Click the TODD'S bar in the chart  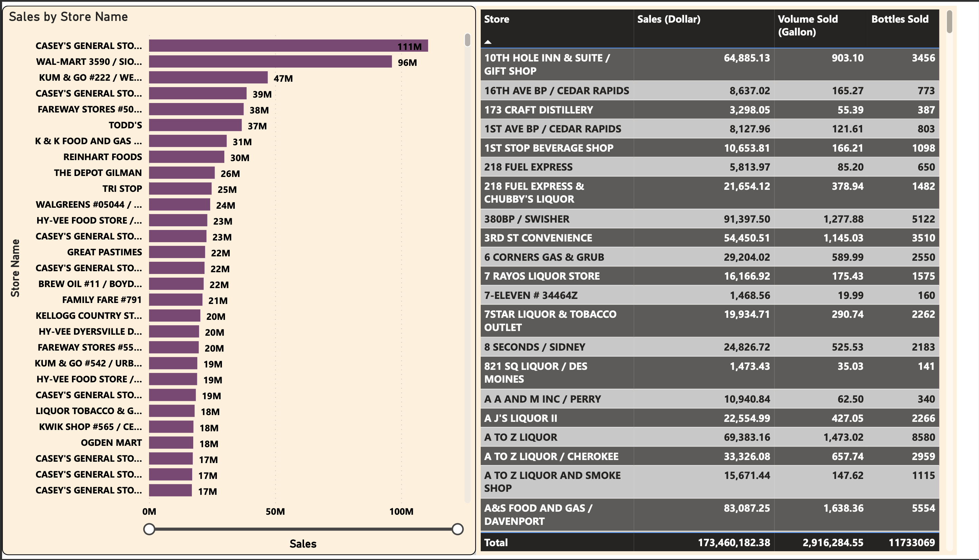pos(195,125)
